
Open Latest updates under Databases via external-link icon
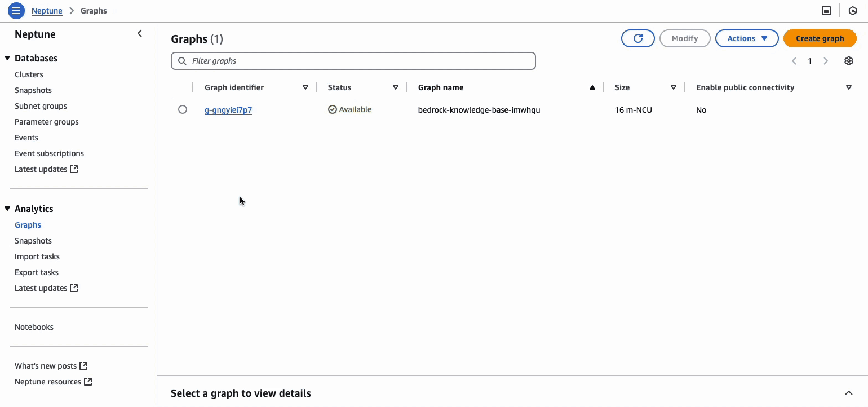74,169
